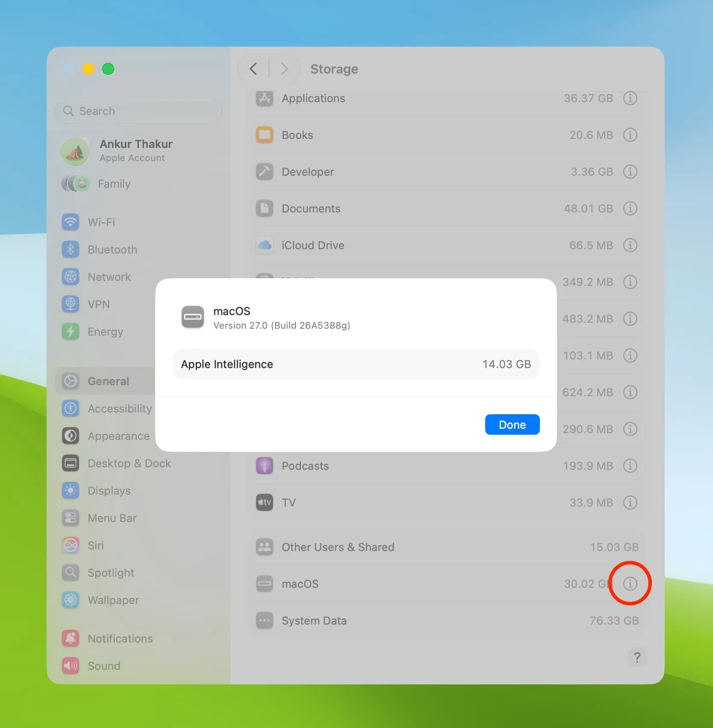Click the iCloud Drive cloud icon
713x728 pixels.
pos(265,245)
